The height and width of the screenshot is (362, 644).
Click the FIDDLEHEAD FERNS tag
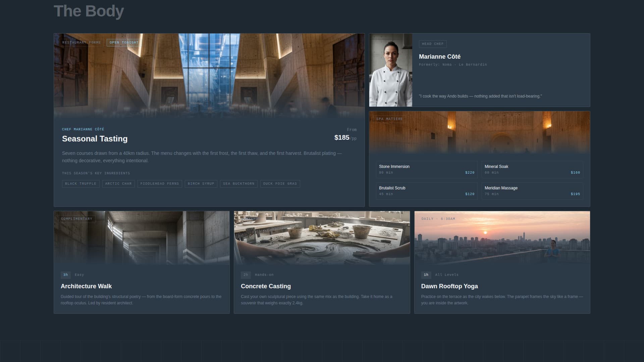coord(160,183)
